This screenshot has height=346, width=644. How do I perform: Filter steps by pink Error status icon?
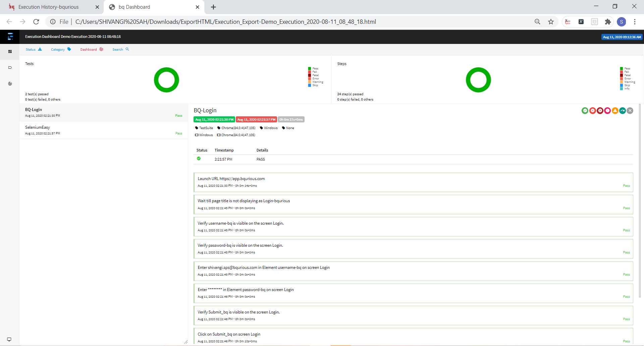pos(607,111)
